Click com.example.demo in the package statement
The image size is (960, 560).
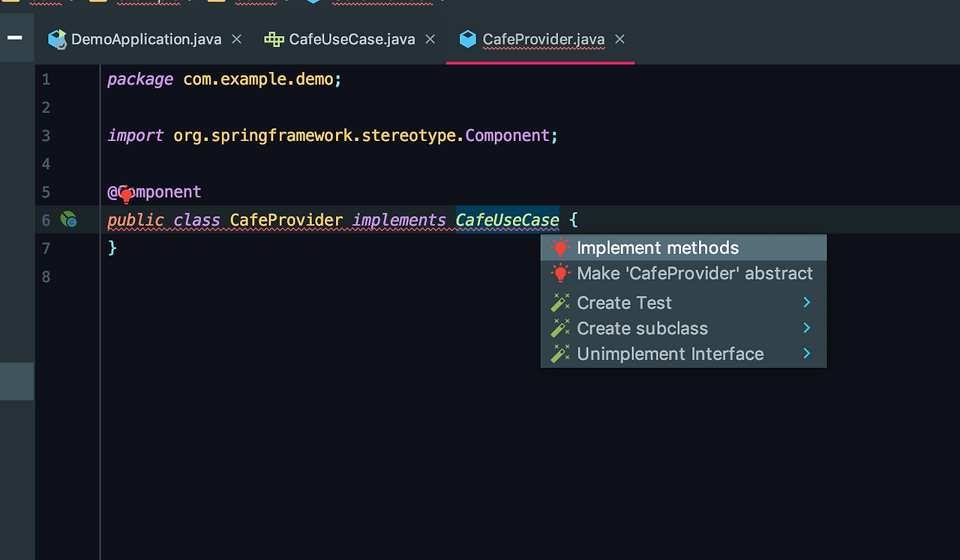coord(258,79)
